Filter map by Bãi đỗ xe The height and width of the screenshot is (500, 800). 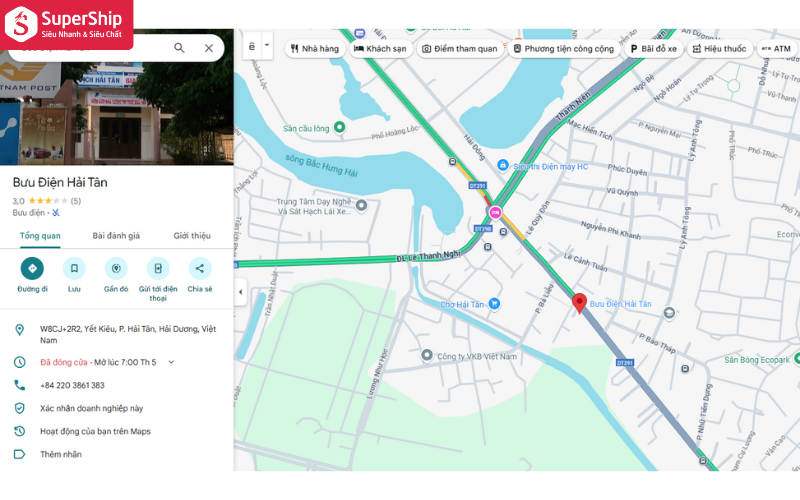tap(654, 49)
